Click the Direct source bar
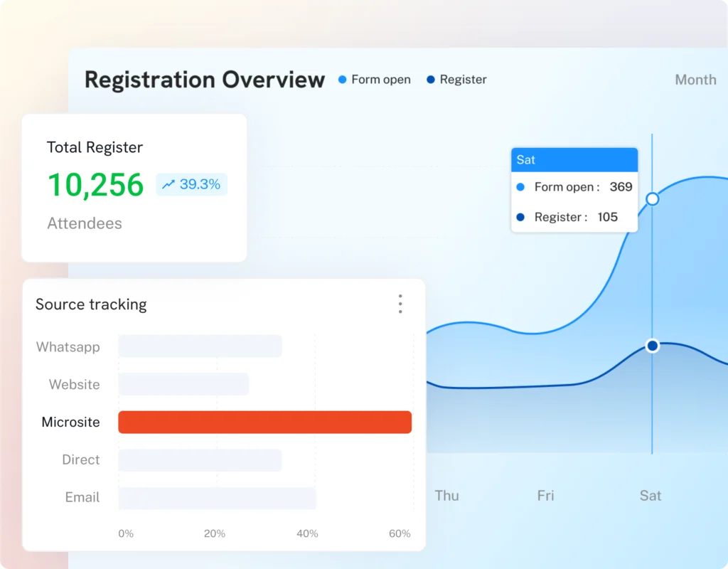This screenshot has width=728, height=569. pyautogui.click(x=200, y=460)
